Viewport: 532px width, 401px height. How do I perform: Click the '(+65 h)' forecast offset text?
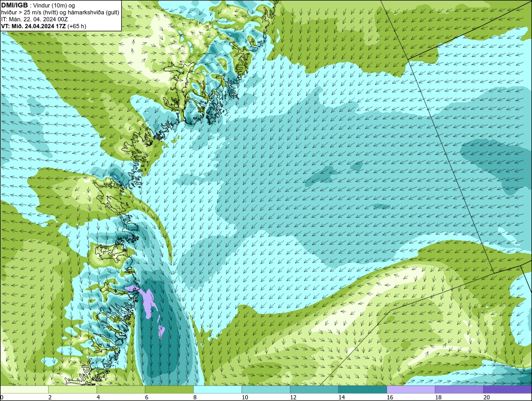click(77, 26)
